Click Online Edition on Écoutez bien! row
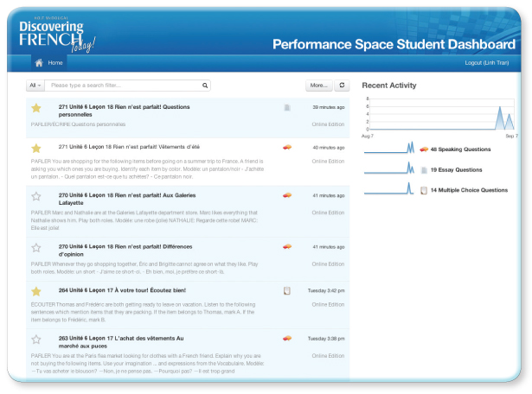This screenshot has width=532, height=394. [x=328, y=304]
